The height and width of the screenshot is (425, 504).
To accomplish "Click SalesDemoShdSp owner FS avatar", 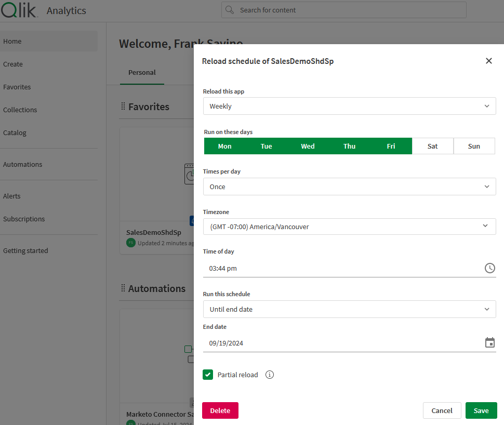I will [x=131, y=243].
